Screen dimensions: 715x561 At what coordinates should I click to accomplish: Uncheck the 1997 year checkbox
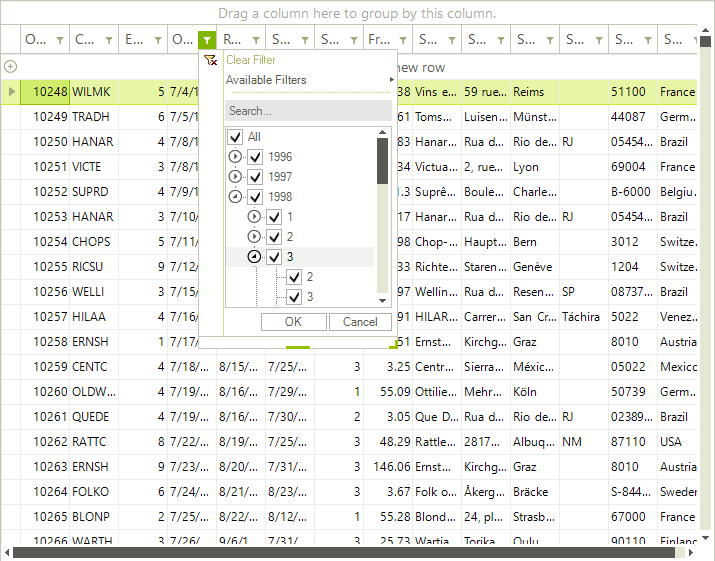tap(255, 177)
